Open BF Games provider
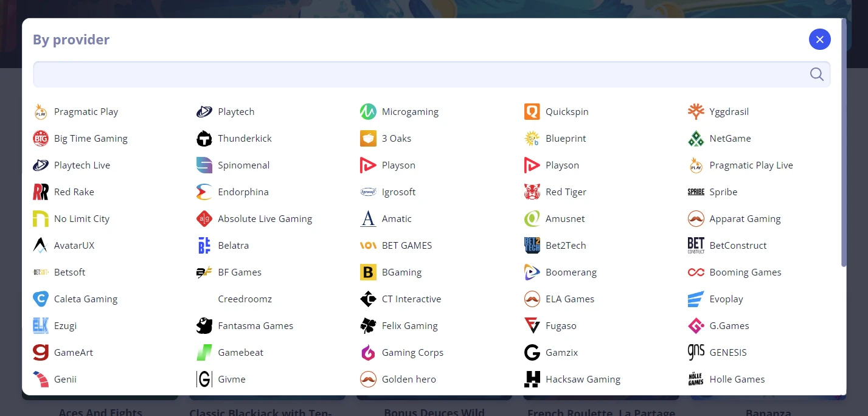 229,272
